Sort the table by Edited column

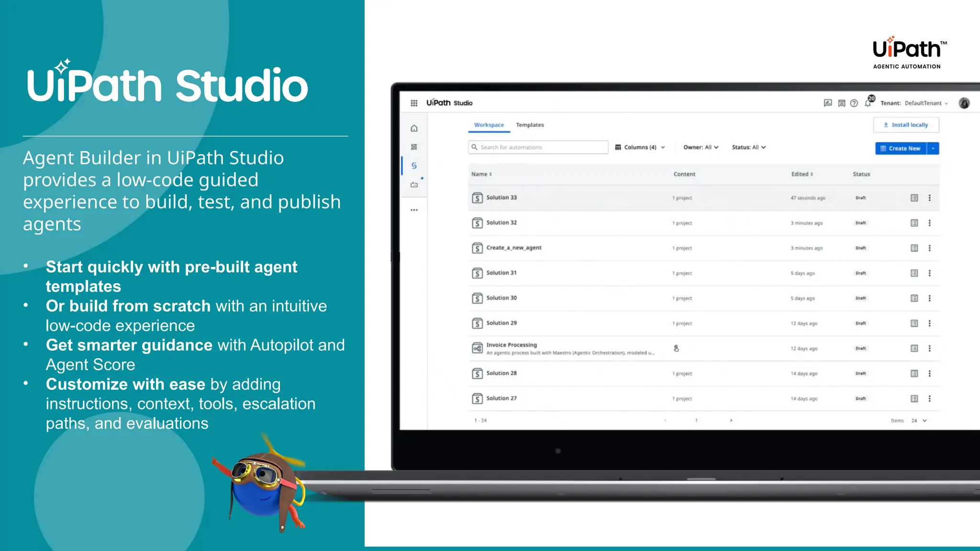(802, 174)
